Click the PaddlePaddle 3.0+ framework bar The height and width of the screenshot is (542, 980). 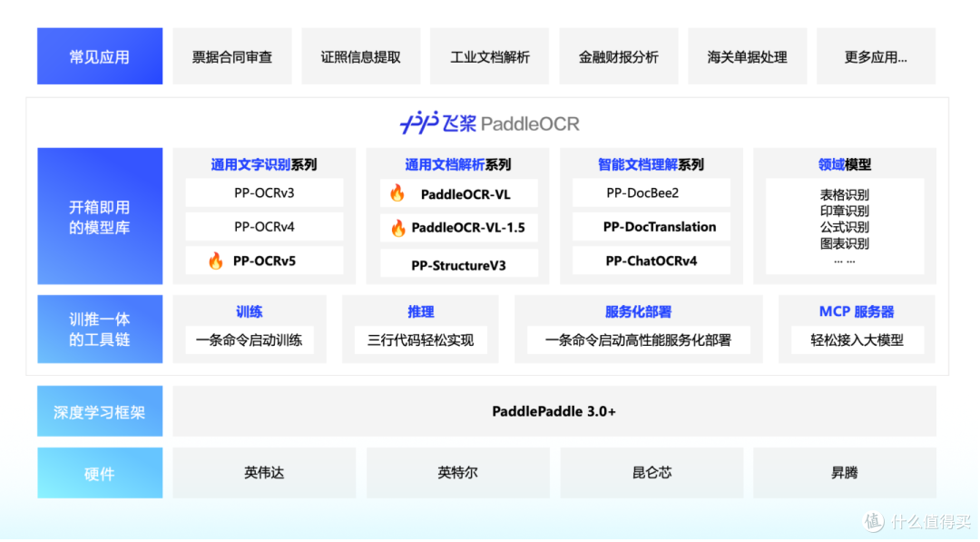554,411
